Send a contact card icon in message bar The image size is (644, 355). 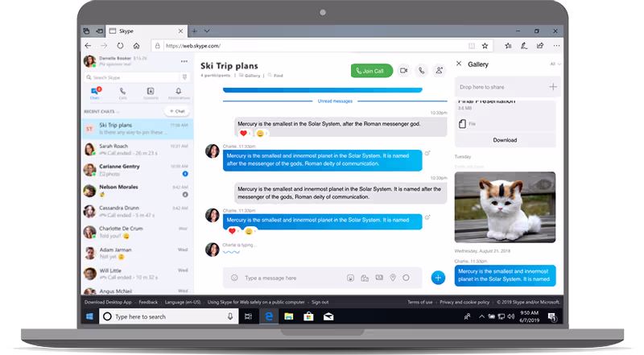[379, 278]
